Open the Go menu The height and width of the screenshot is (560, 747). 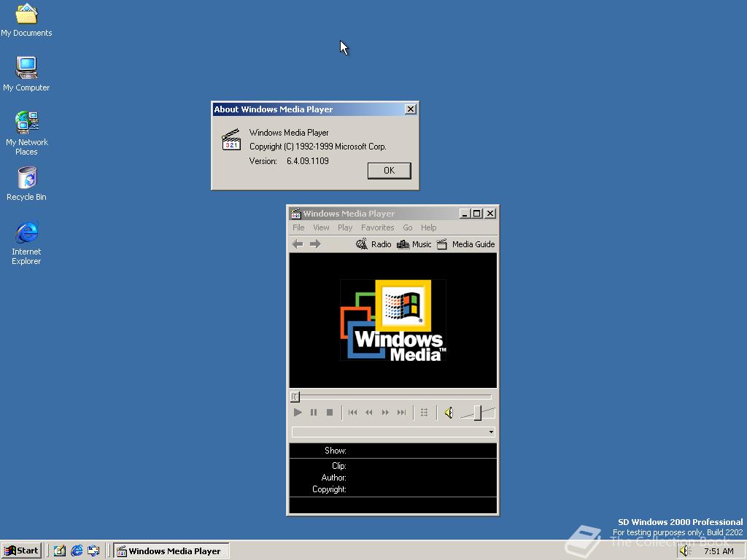pos(408,227)
